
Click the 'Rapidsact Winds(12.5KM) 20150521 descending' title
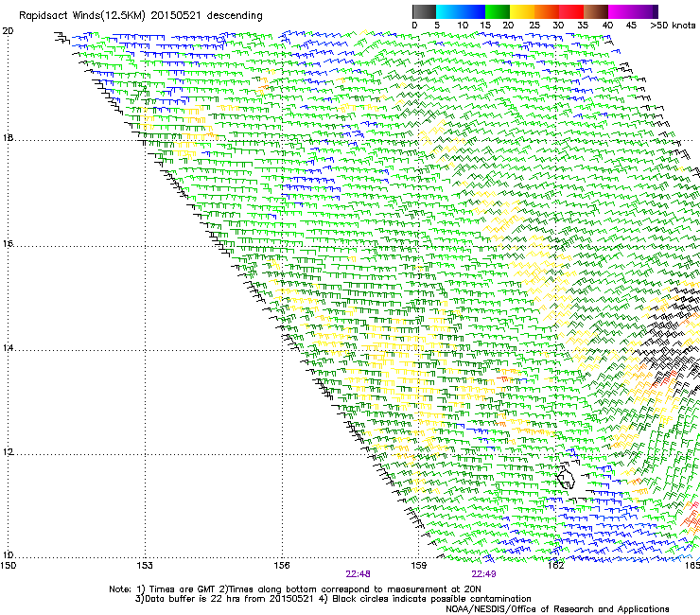click(x=141, y=16)
